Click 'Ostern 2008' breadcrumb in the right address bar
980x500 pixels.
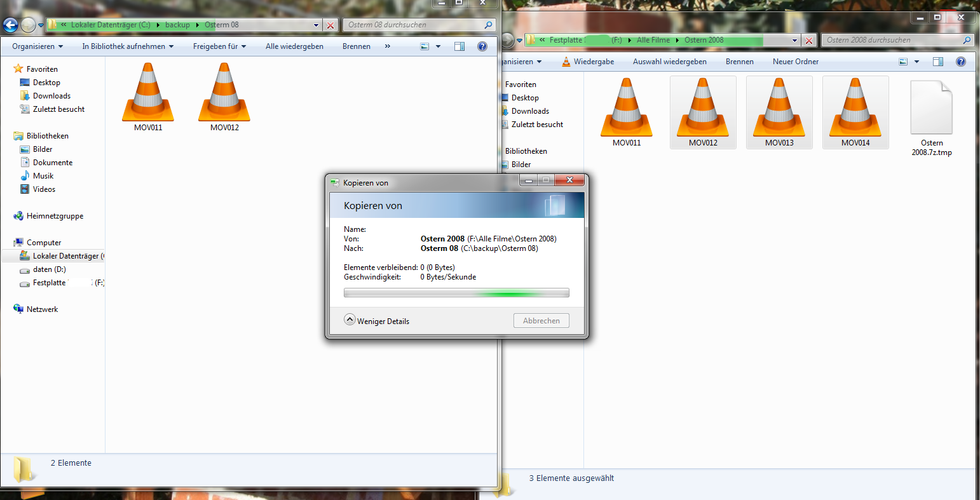[x=704, y=40]
